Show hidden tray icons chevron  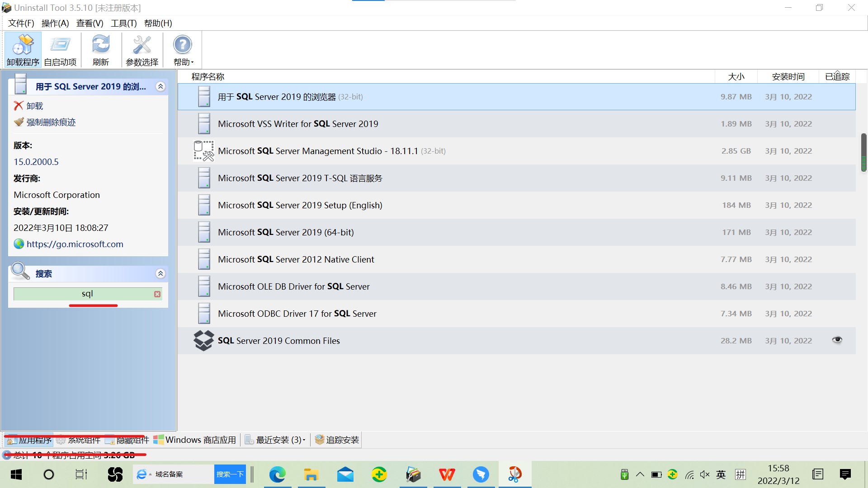coord(640,474)
